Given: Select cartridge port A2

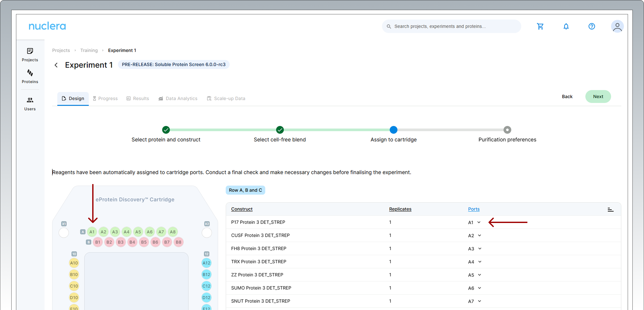Looking at the screenshot, I should 103,232.
